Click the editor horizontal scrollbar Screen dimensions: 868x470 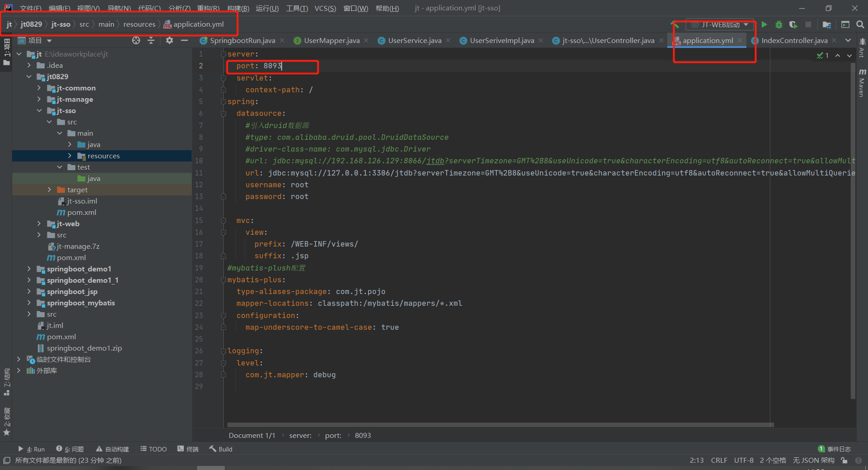[500, 425]
